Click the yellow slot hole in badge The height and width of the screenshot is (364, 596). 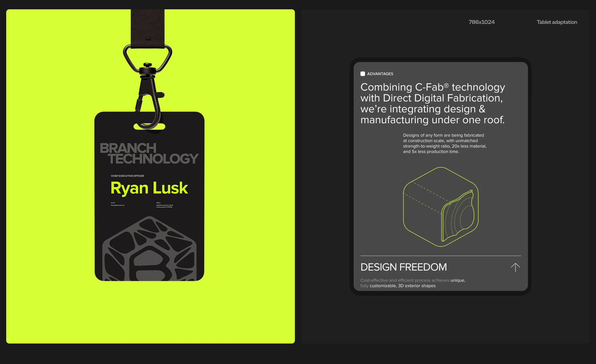coord(149,127)
